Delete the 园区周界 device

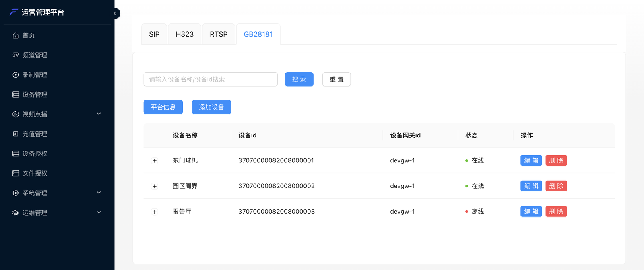(556, 186)
